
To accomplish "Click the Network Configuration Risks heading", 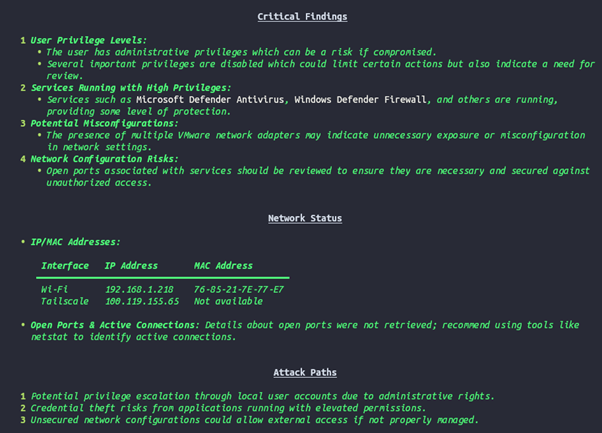I will coord(104,159).
